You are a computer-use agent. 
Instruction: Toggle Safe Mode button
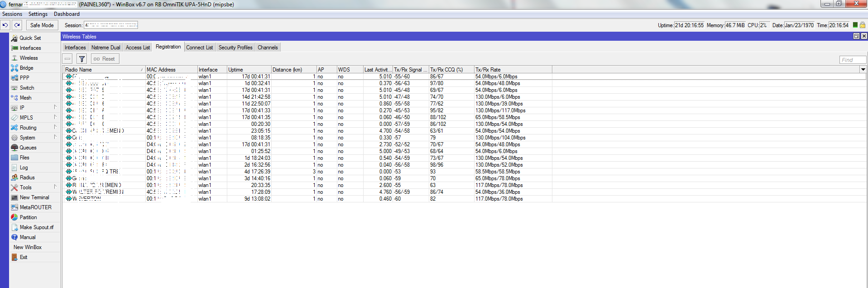click(x=42, y=25)
